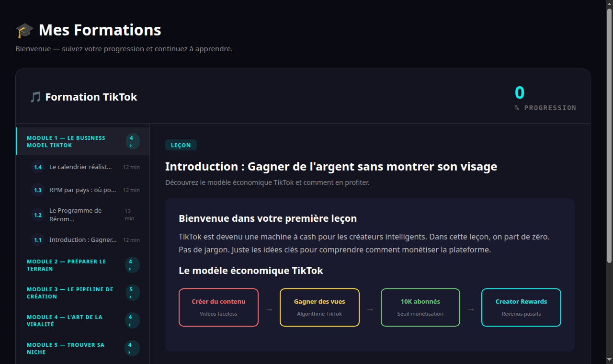Open lesson Introduction : Gagner
The width and height of the screenshot is (613, 364).
pos(83,240)
